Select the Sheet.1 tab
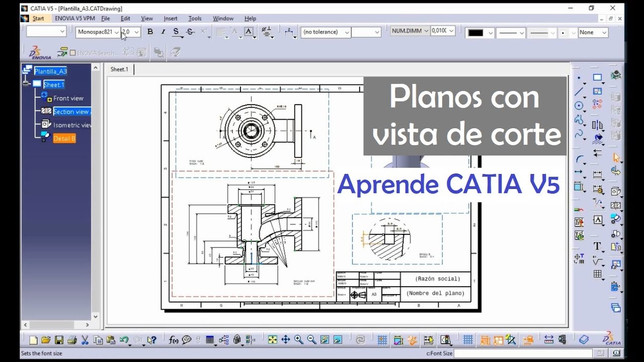 119,69
